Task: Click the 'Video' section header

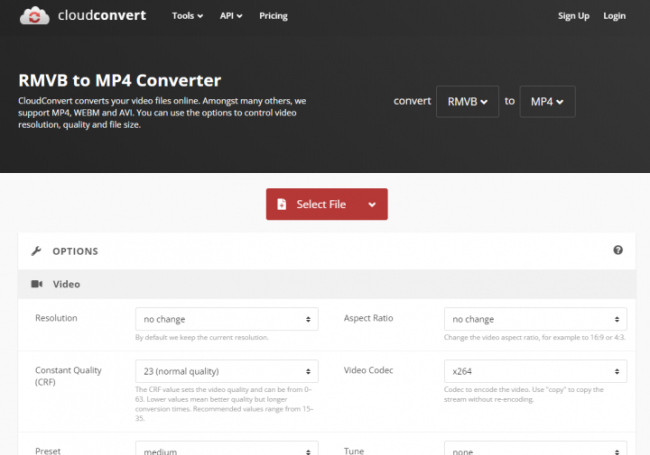Action: coord(327,284)
